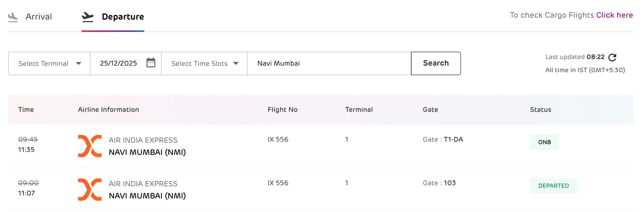This screenshot has height=212, width=644.
Task: Click the refresh icon beside last updated time
Action: click(613, 57)
